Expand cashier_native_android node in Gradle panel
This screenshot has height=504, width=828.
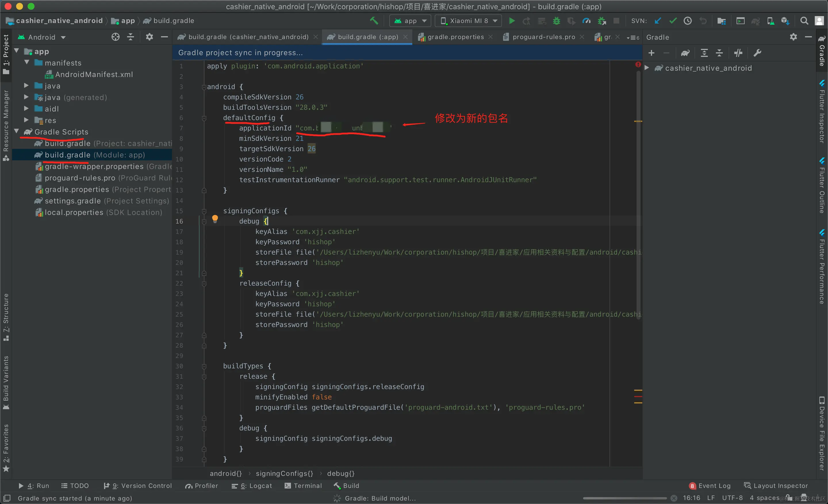(x=647, y=68)
